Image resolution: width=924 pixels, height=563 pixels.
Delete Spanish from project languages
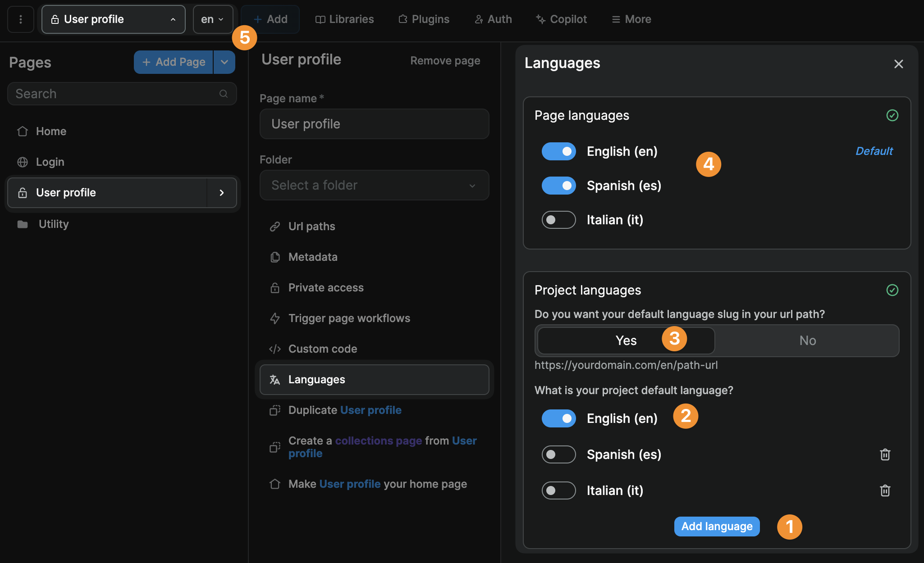pos(884,454)
